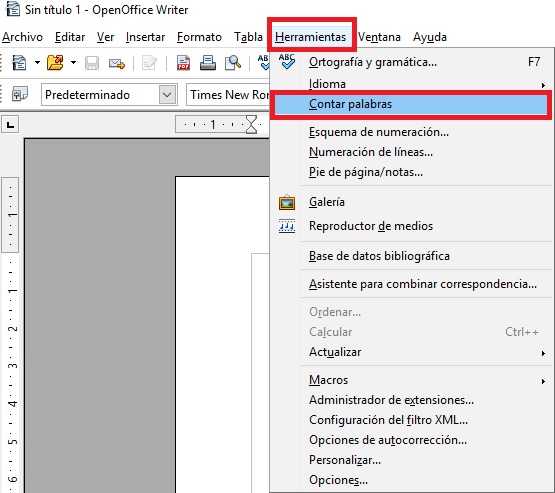Screen dimensions: 555x493
Task: Click the Edit file icon
Action: click(149, 63)
